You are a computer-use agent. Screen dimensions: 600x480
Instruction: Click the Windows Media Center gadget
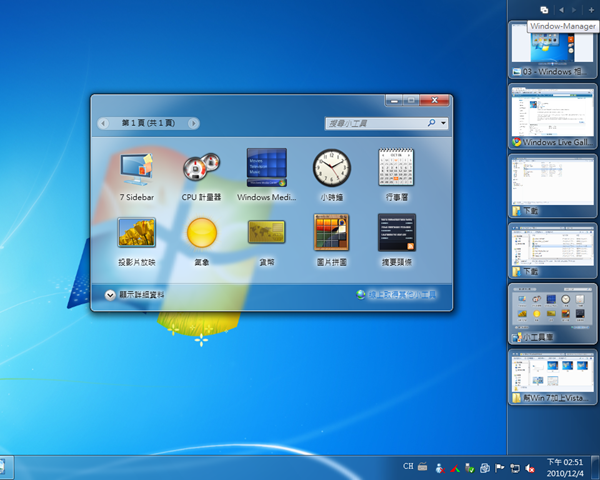click(266, 168)
